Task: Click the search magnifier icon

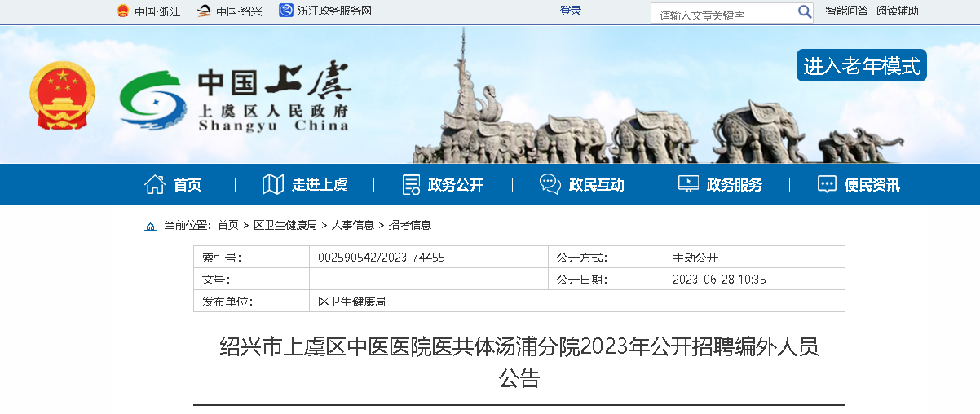Action: 805,11
